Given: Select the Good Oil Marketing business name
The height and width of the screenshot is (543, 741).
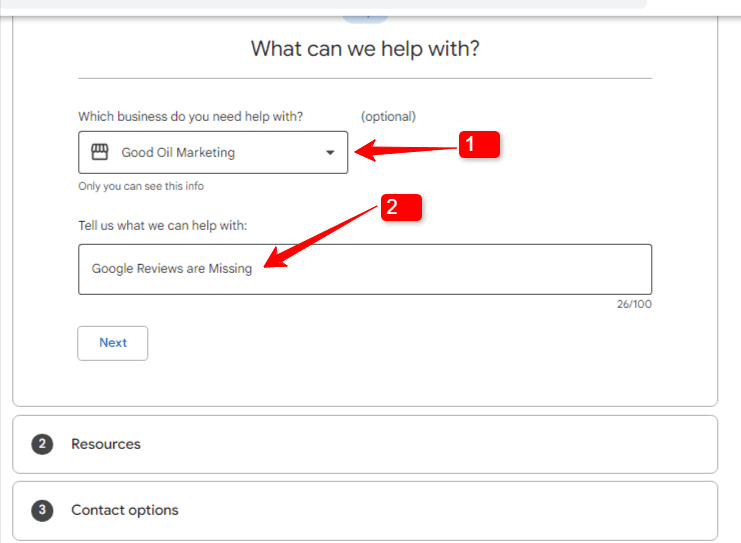Looking at the screenshot, I should pyautogui.click(x=178, y=153).
